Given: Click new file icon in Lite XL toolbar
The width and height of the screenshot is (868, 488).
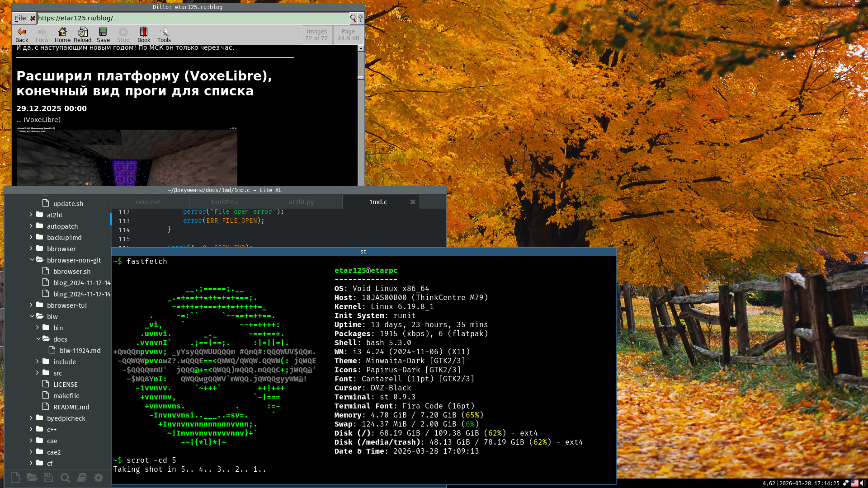Looking at the screenshot, I should click(x=15, y=478).
